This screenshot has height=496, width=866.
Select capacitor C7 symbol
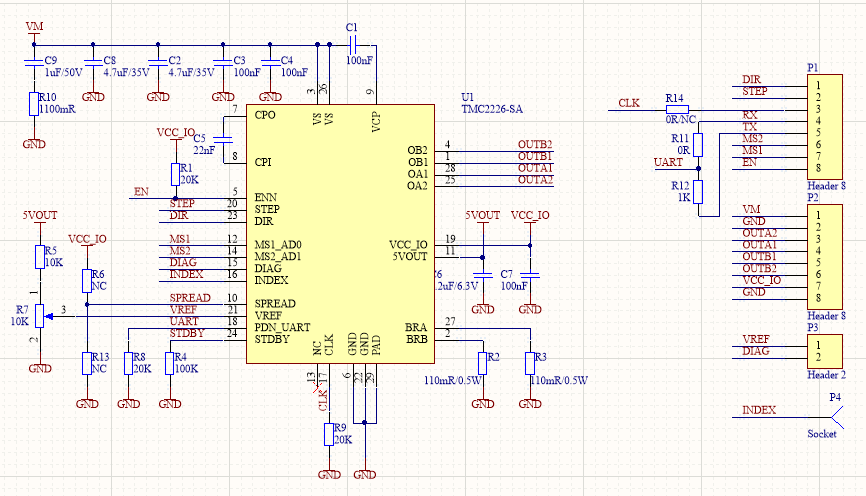click(x=530, y=275)
